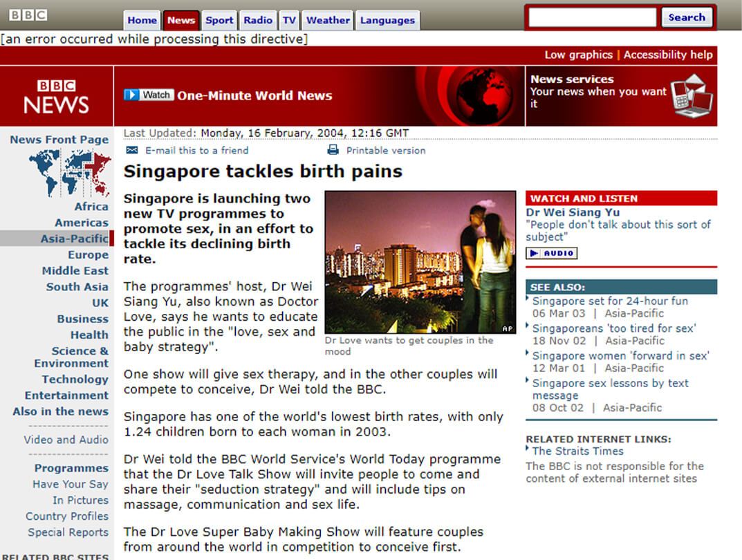Open Accessibility help
742x560 pixels.
tap(668, 55)
